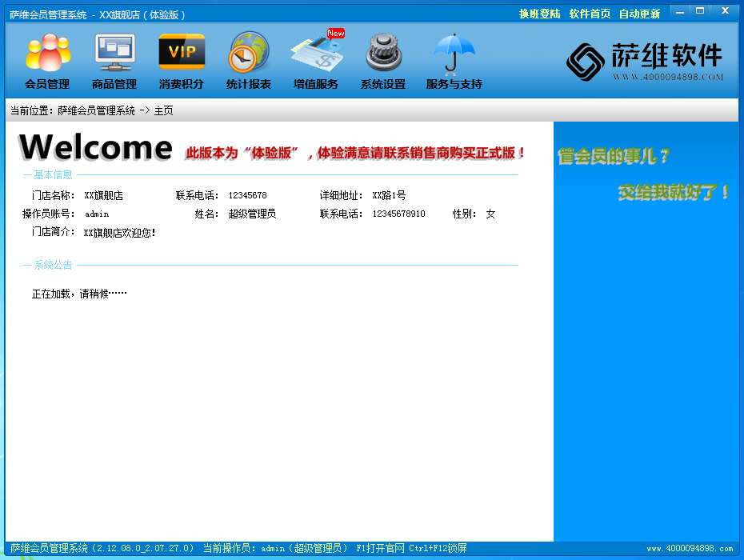Click the 正在加载，请稍候 loading text
The height and width of the screenshot is (560, 744).
tap(79, 294)
